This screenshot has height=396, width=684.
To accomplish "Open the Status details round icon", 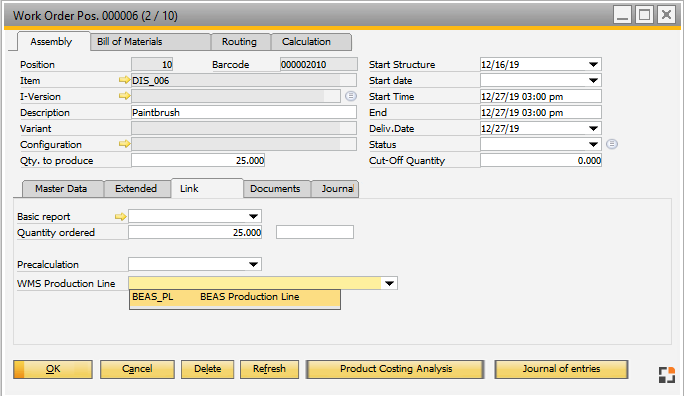I will (612, 144).
